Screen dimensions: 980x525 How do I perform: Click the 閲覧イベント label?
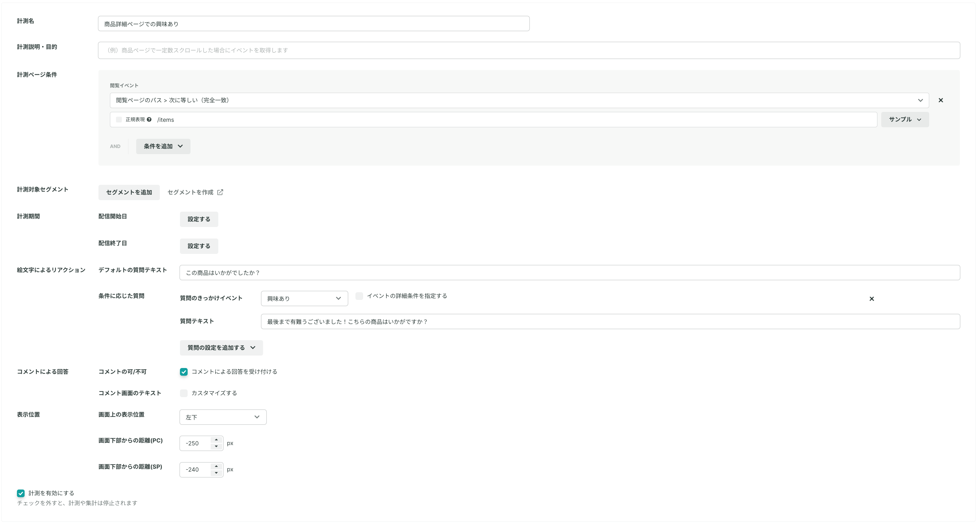tap(124, 86)
